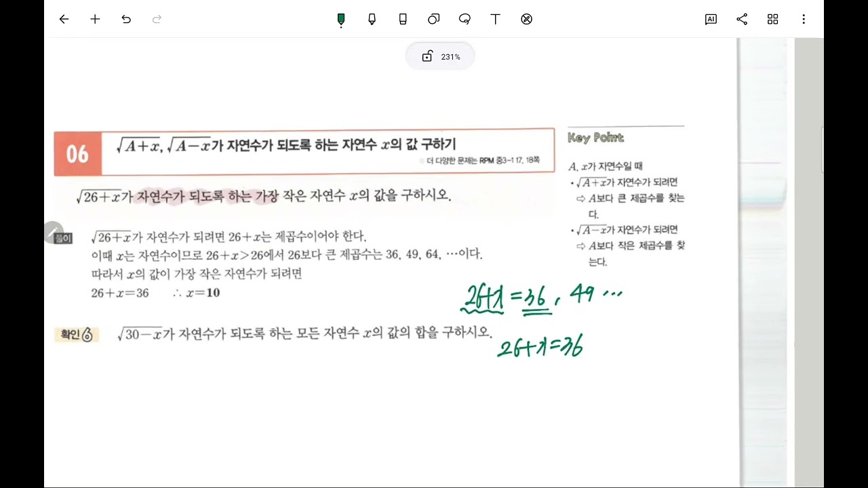Select the lasso selection tool

(x=465, y=19)
